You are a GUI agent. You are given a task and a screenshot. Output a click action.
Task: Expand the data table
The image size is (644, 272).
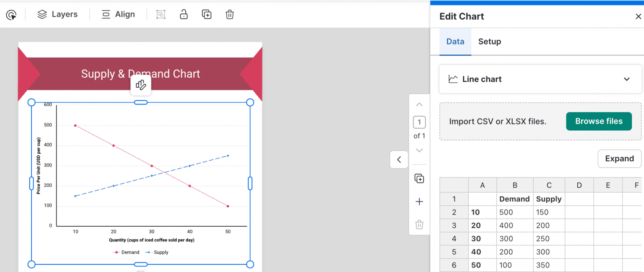tap(619, 159)
